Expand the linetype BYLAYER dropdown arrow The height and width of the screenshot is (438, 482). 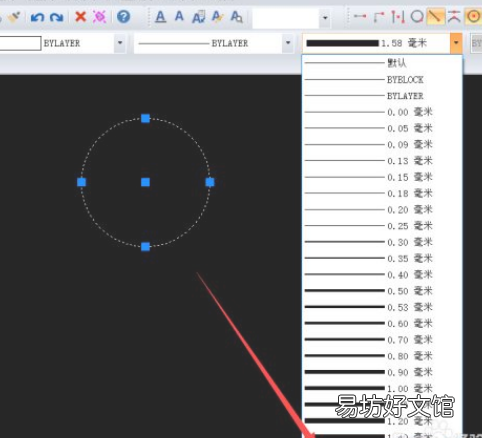point(288,43)
